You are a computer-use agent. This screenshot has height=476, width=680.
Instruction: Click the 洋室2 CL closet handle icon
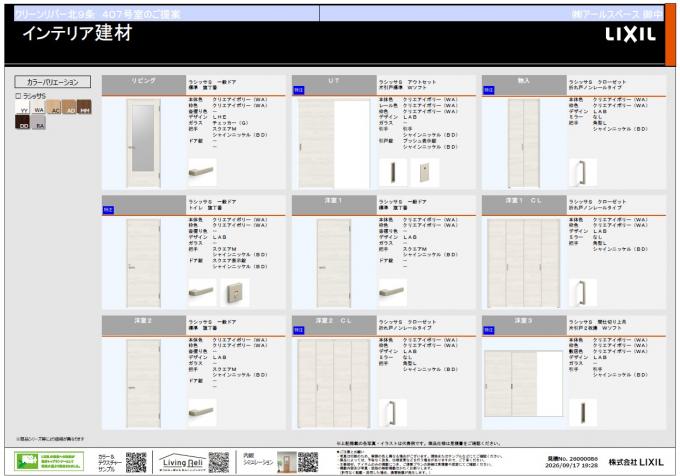click(x=392, y=412)
